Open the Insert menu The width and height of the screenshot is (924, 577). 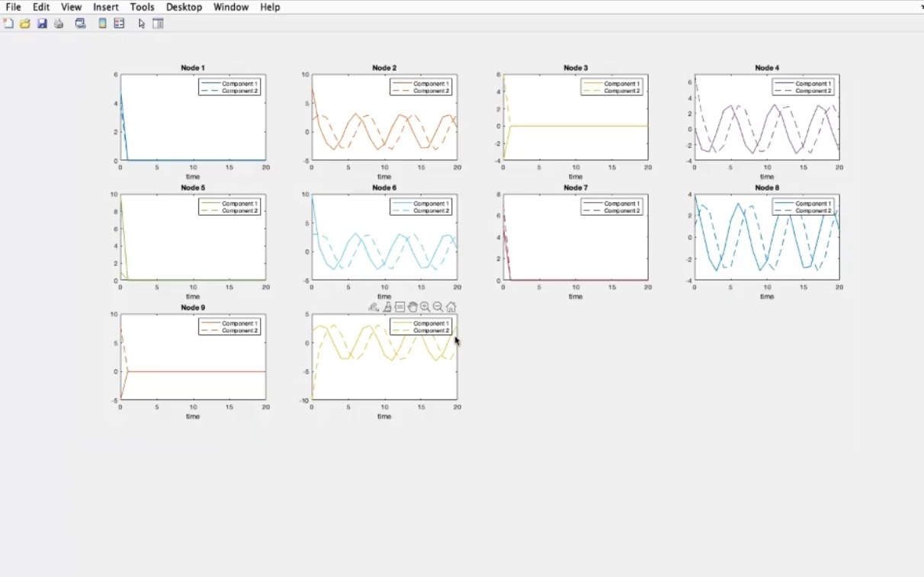pyautogui.click(x=105, y=7)
